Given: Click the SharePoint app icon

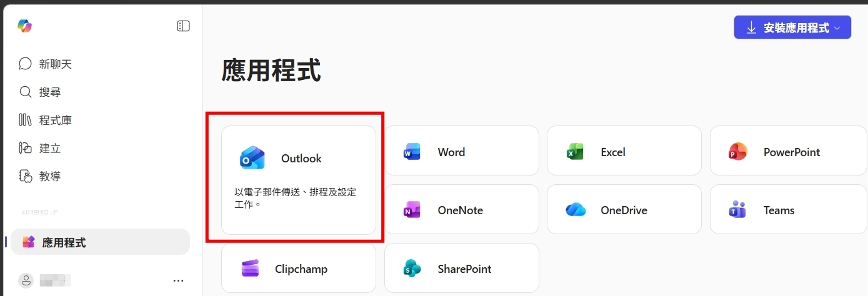Looking at the screenshot, I should tap(412, 269).
